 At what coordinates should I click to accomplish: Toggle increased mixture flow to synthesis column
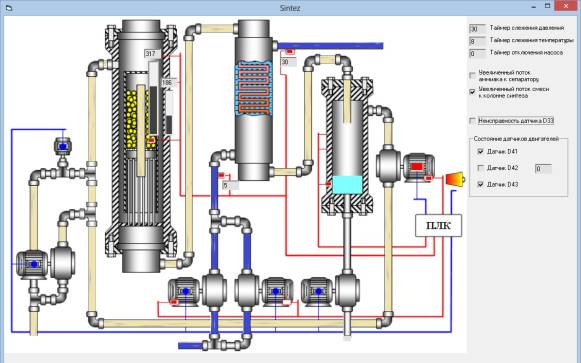pos(472,92)
